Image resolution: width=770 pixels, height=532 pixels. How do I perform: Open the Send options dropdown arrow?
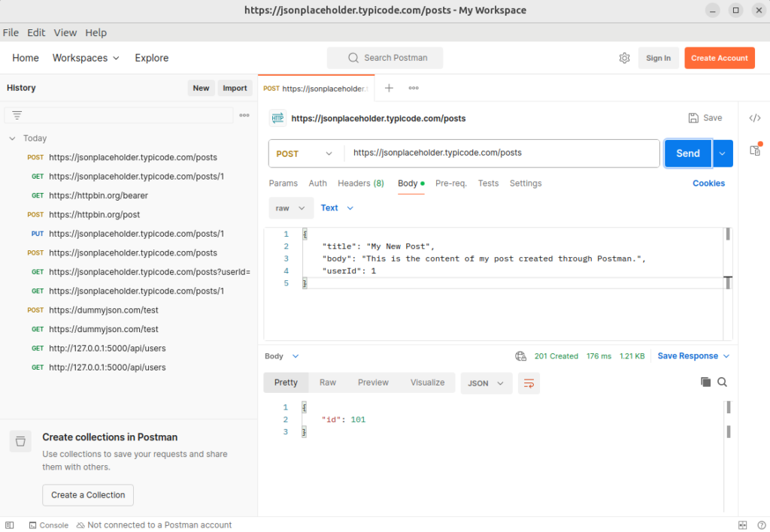tap(723, 153)
